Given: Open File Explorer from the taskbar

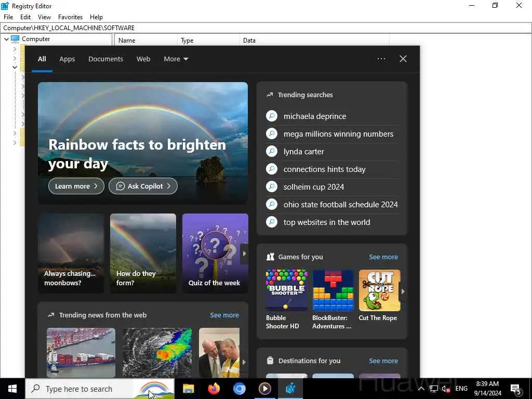Looking at the screenshot, I should click(188, 389).
